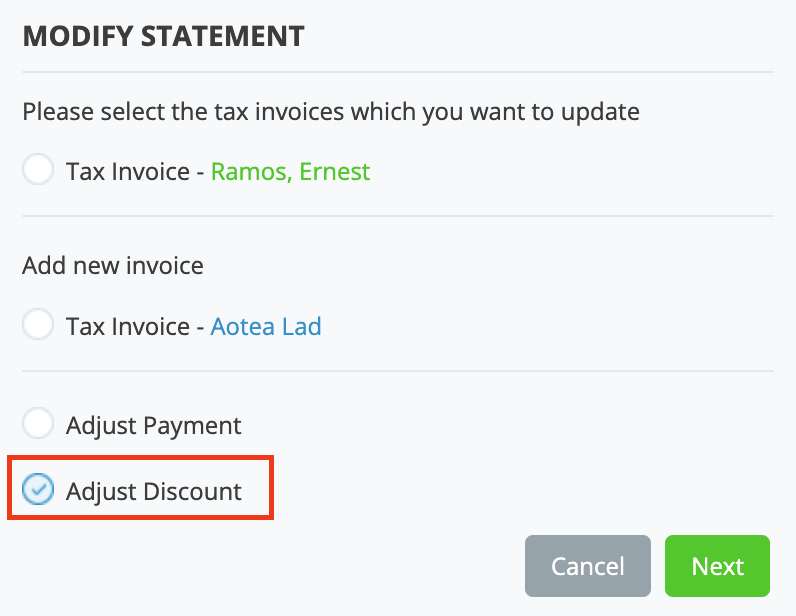
Task: Click the divider line above 'Add new invoice'
Action: [x=398, y=216]
